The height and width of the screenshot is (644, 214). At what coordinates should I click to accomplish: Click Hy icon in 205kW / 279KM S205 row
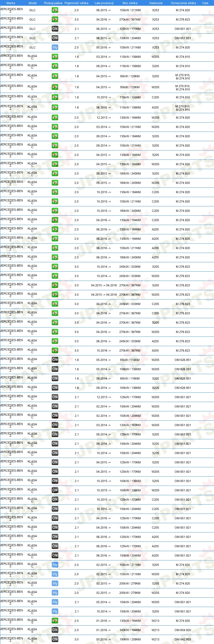(55, 583)
